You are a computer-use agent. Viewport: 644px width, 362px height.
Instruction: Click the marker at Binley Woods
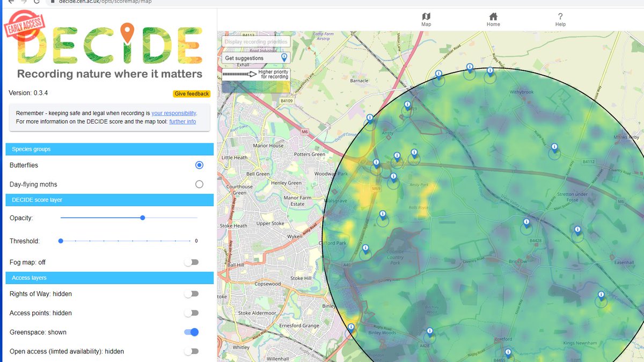[x=429, y=333]
